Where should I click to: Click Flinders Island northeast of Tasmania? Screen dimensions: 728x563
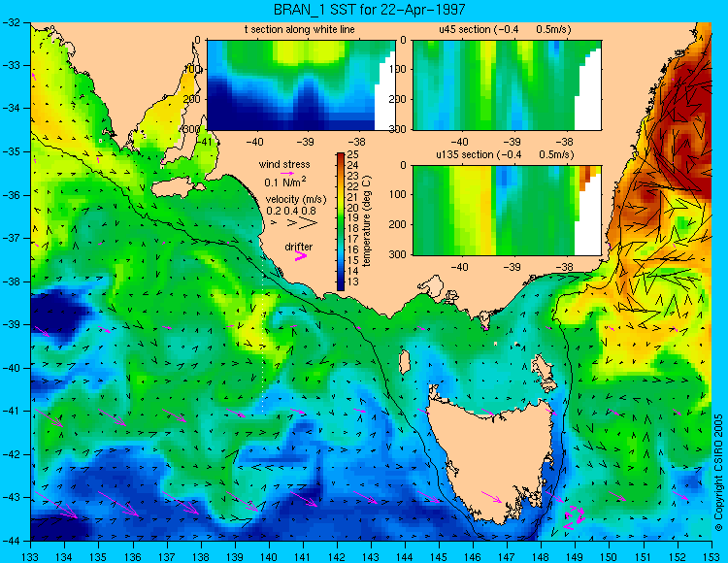click(x=545, y=372)
